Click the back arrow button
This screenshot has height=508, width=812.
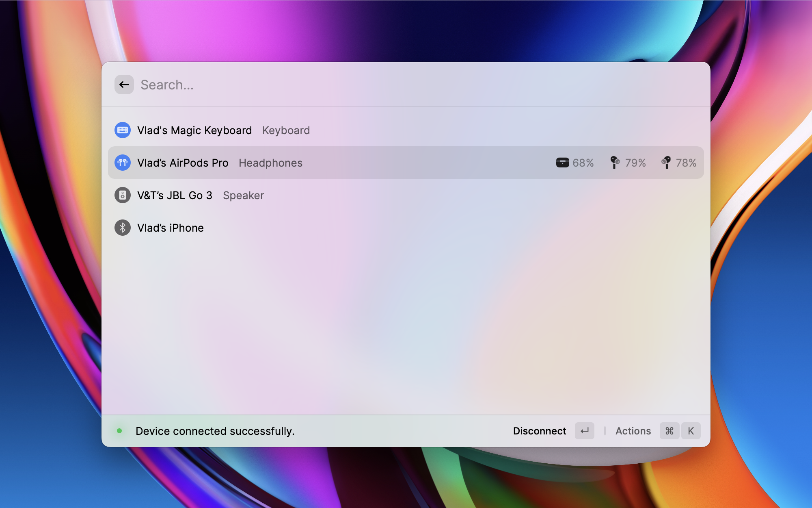click(x=124, y=85)
